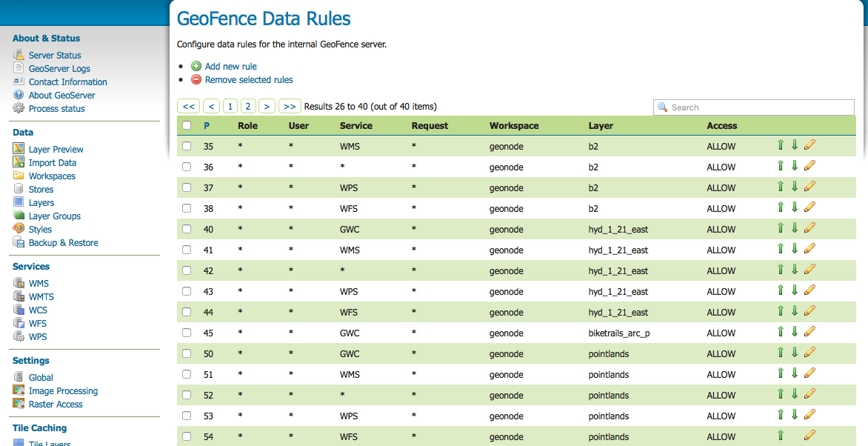Open the Layer Preview link

pos(56,149)
